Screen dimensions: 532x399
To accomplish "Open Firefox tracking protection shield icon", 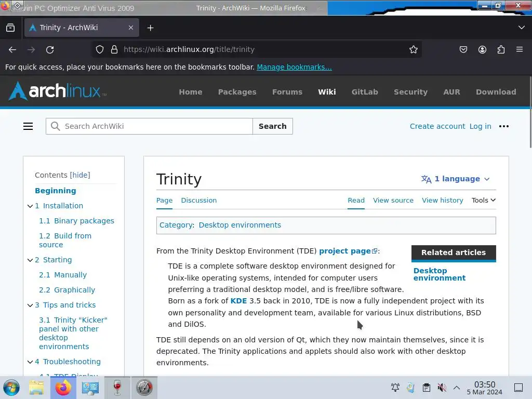I will tap(99, 49).
